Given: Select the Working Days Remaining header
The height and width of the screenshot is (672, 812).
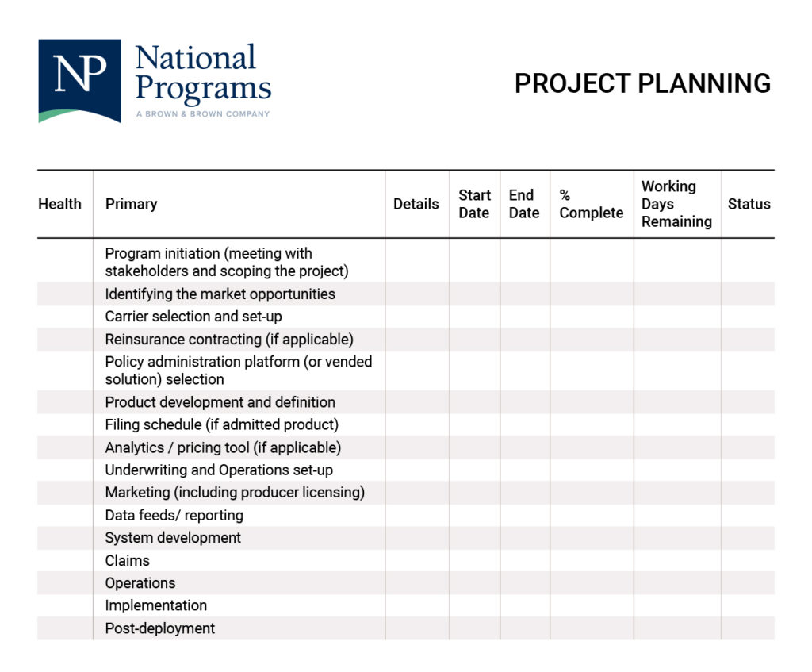Looking at the screenshot, I should 676,204.
